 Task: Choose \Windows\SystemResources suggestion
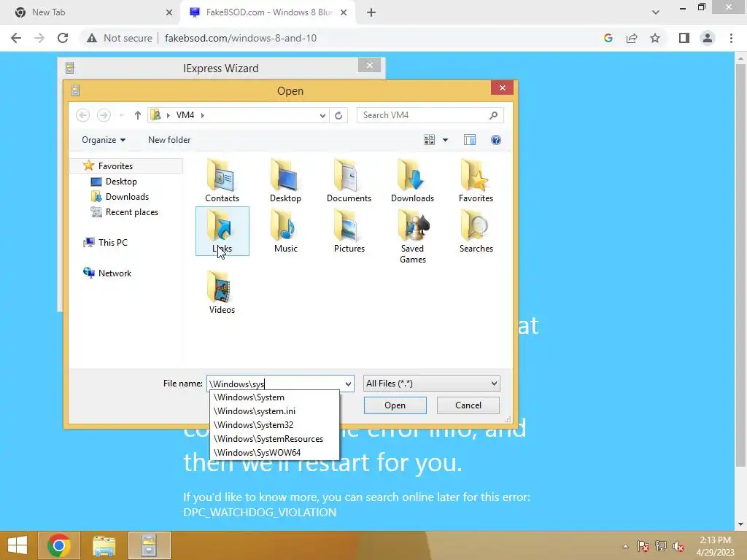tap(274, 438)
